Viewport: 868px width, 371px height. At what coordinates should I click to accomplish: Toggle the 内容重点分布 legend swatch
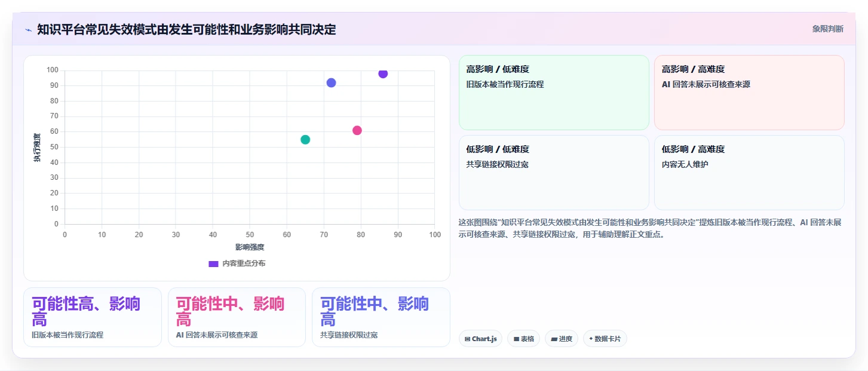(213, 263)
